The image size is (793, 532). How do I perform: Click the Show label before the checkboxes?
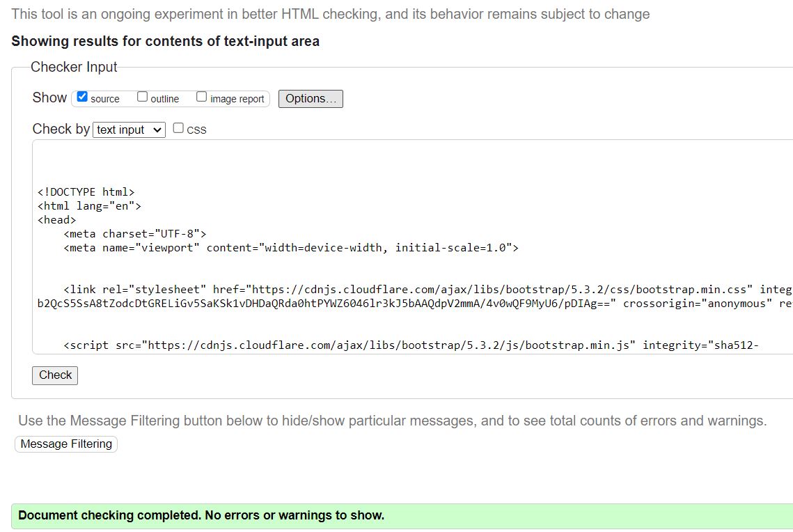click(49, 97)
